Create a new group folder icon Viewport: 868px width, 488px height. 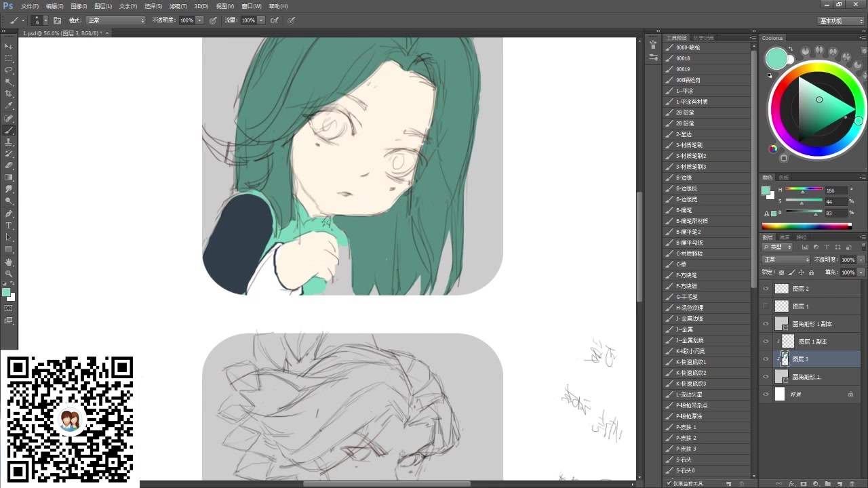[x=829, y=484]
